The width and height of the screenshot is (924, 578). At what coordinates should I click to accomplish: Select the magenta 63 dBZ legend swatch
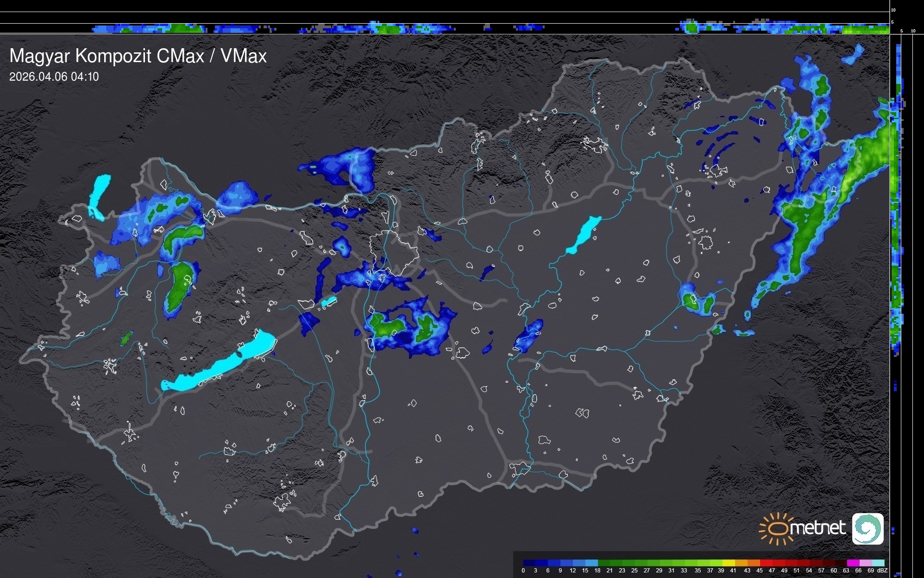[853, 563]
